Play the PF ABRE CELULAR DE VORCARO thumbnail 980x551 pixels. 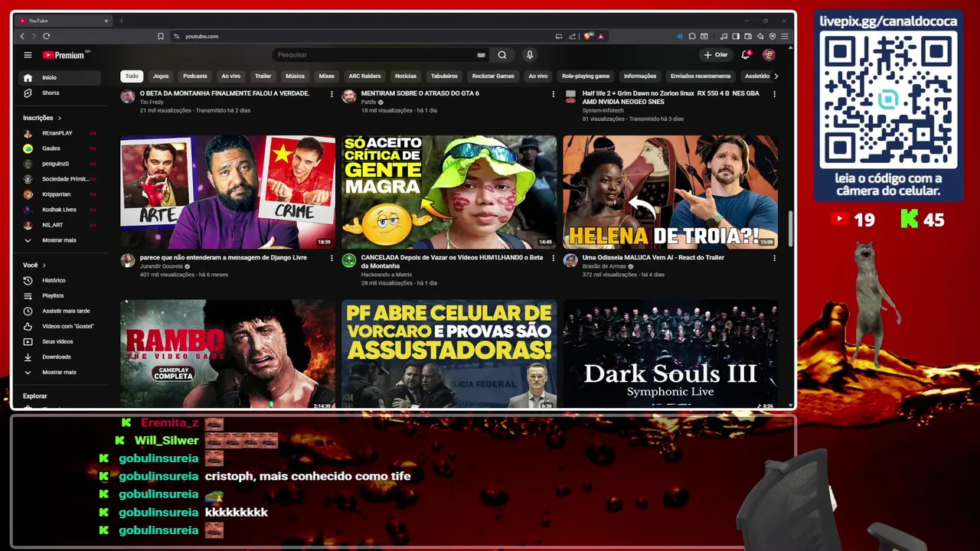click(x=449, y=354)
